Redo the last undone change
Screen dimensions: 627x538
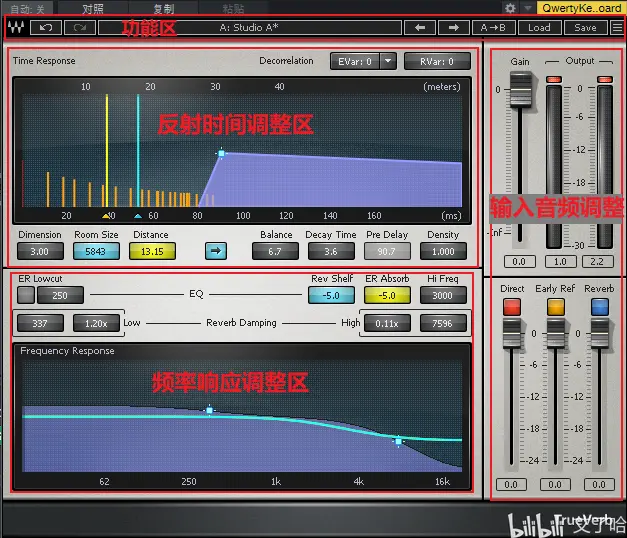tap(80, 28)
